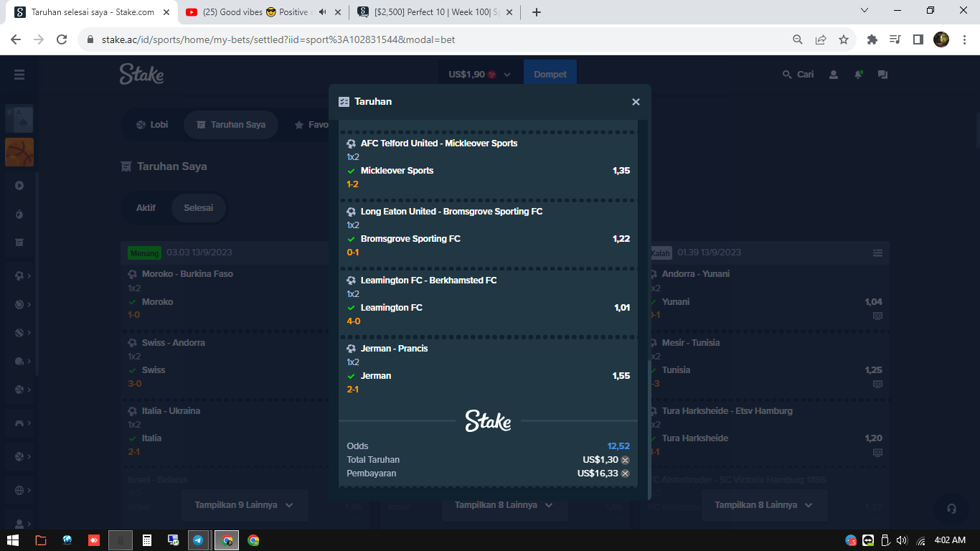Open live-stream icon for Andorra - Yunani
The width and height of the screenshot is (980, 551).
pyautogui.click(x=877, y=316)
